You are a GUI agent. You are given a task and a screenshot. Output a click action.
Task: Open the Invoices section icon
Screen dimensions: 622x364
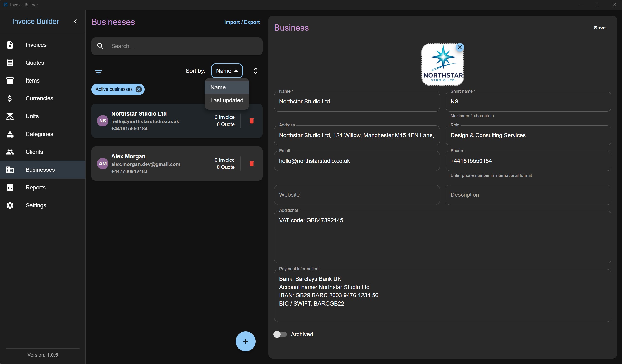[10, 45]
